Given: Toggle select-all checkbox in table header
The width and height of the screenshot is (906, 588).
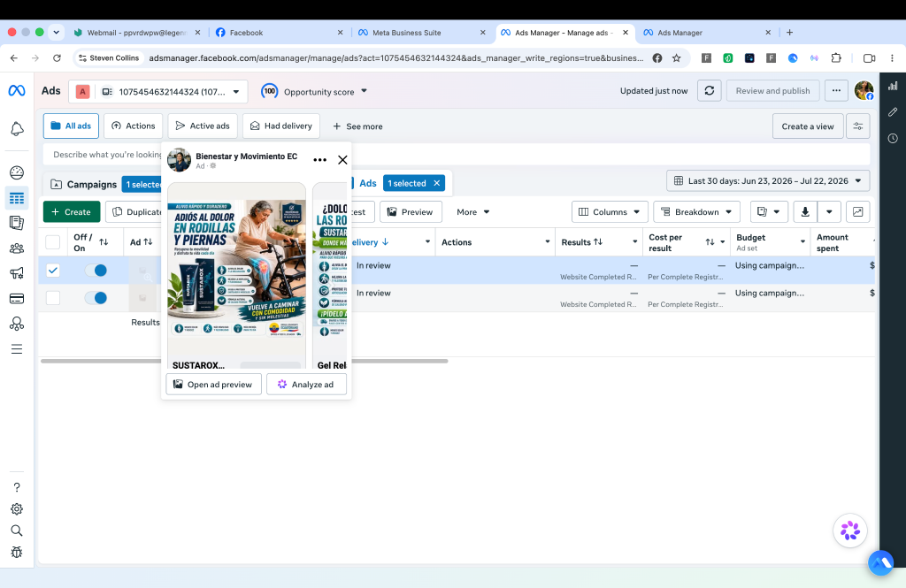Looking at the screenshot, I should pyautogui.click(x=52, y=242).
